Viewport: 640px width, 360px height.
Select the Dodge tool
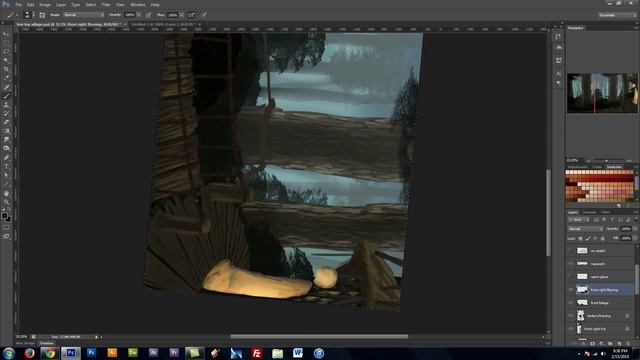coord(6,149)
